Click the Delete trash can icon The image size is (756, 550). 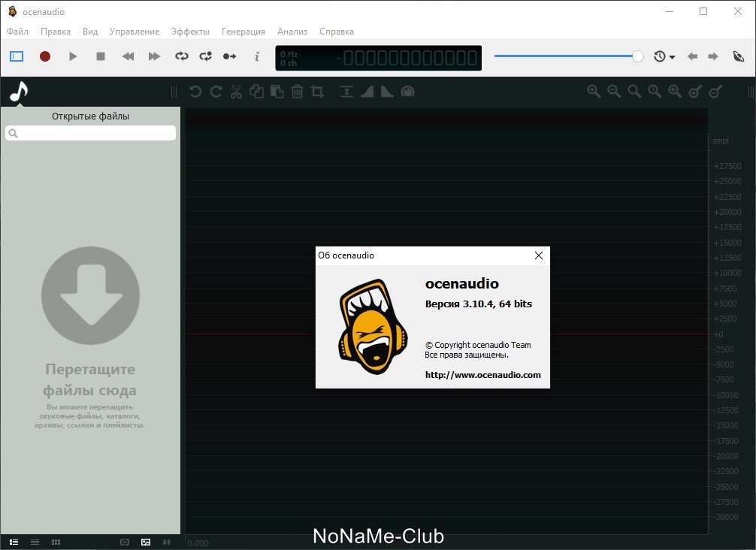pyautogui.click(x=297, y=92)
